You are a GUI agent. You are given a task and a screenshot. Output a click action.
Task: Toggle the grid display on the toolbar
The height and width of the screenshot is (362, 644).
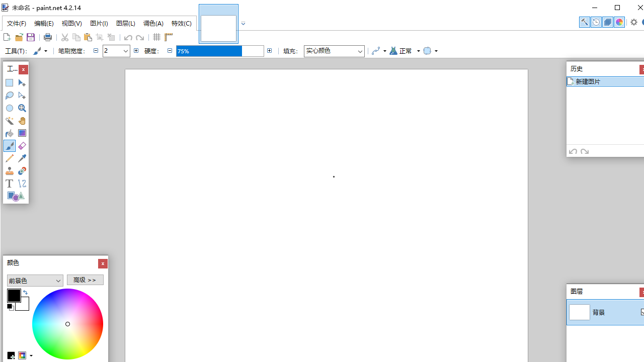(x=156, y=37)
